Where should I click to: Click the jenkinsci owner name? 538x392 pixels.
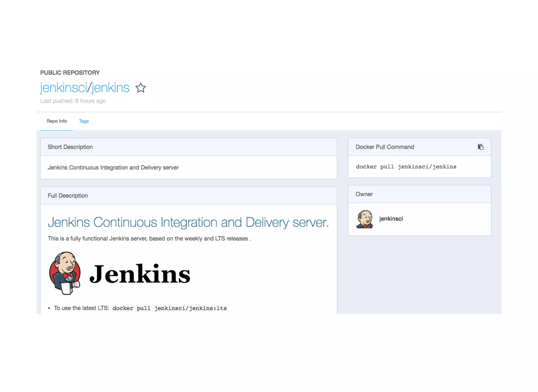[x=391, y=219]
